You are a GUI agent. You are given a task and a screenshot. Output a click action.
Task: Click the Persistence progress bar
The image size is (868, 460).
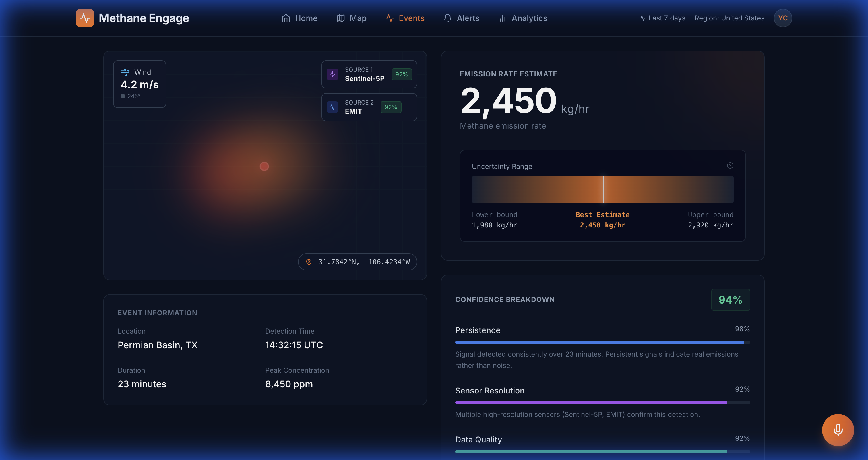602,342
